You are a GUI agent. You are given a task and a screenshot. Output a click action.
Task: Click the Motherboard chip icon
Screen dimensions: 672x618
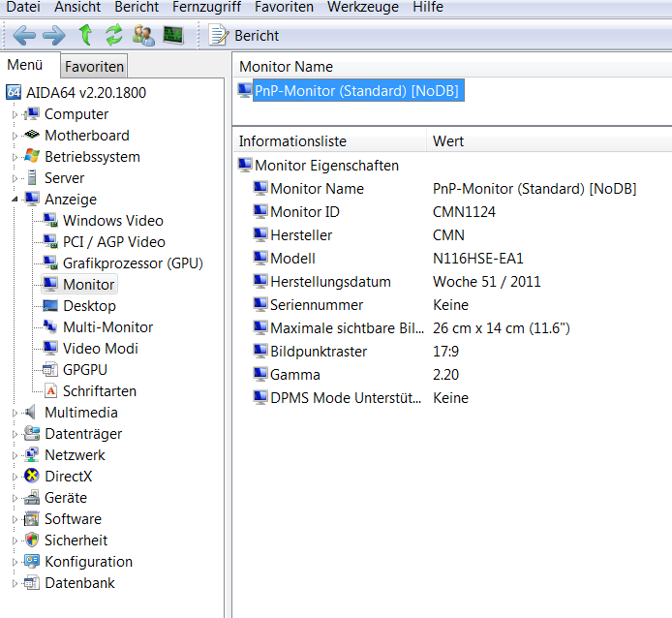32,135
